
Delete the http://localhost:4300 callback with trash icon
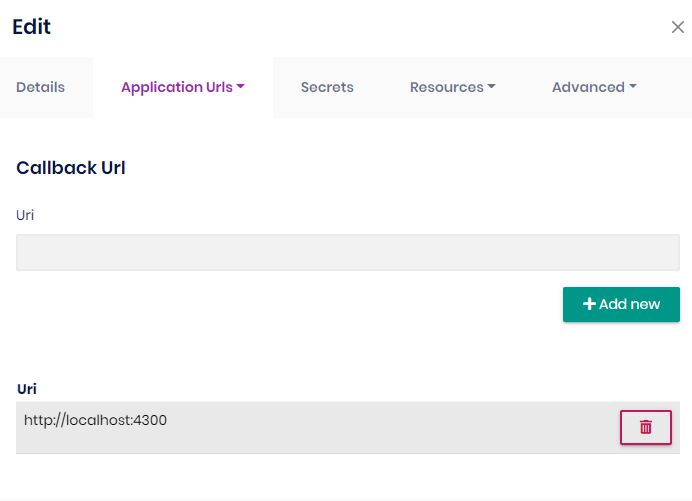pyautogui.click(x=646, y=427)
